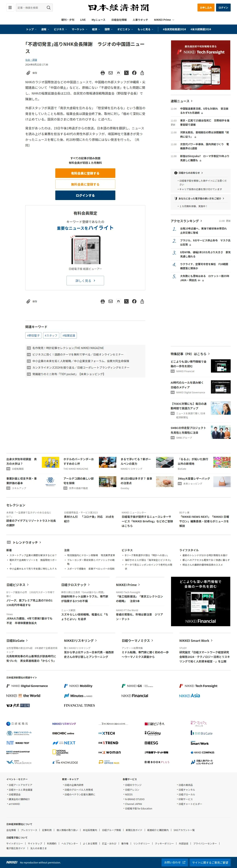Open the NATIONAL GEOGRAPHIC logo link
237x868 pixels.
pyautogui.click(x=60, y=752)
